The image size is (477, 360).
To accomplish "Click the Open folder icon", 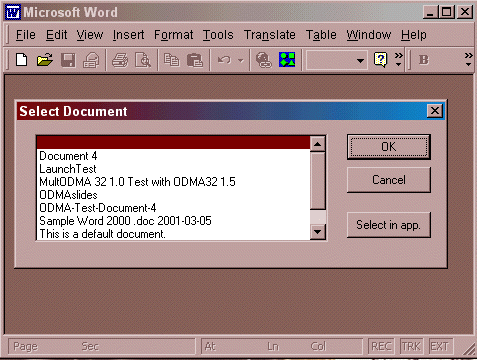I will [x=45, y=60].
